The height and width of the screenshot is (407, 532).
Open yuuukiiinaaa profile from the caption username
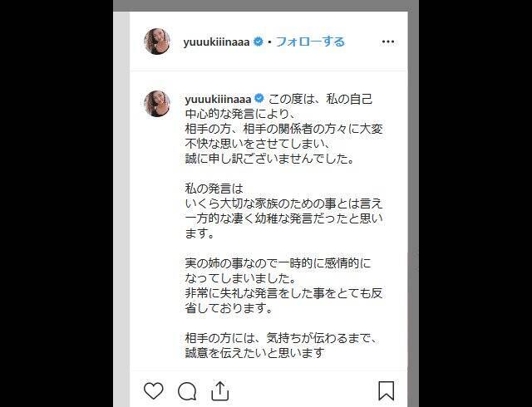[x=218, y=99]
